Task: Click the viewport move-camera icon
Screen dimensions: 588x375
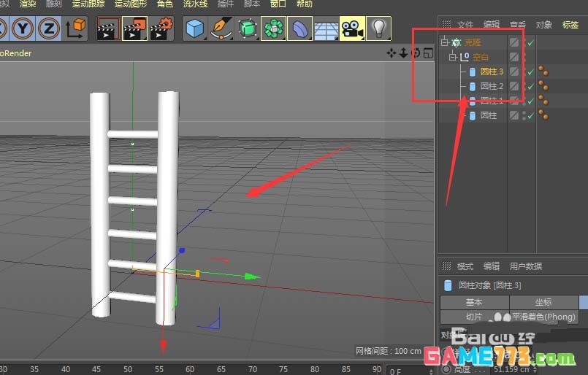Action: coord(392,53)
